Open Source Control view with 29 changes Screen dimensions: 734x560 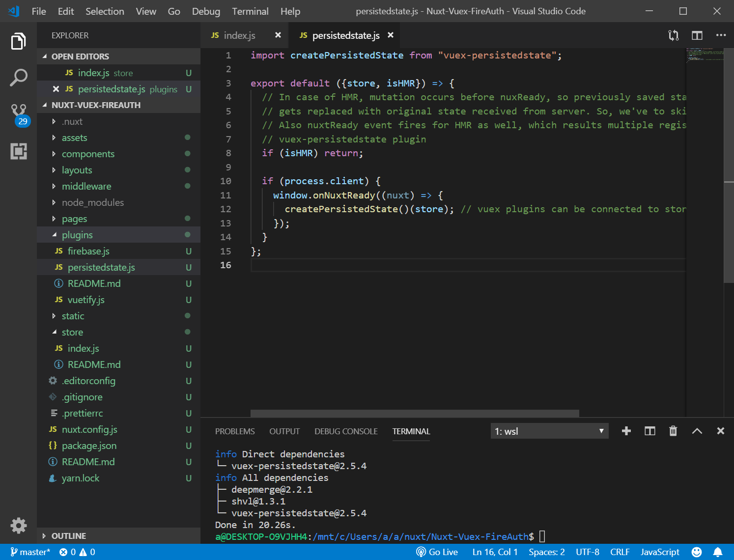(x=20, y=114)
